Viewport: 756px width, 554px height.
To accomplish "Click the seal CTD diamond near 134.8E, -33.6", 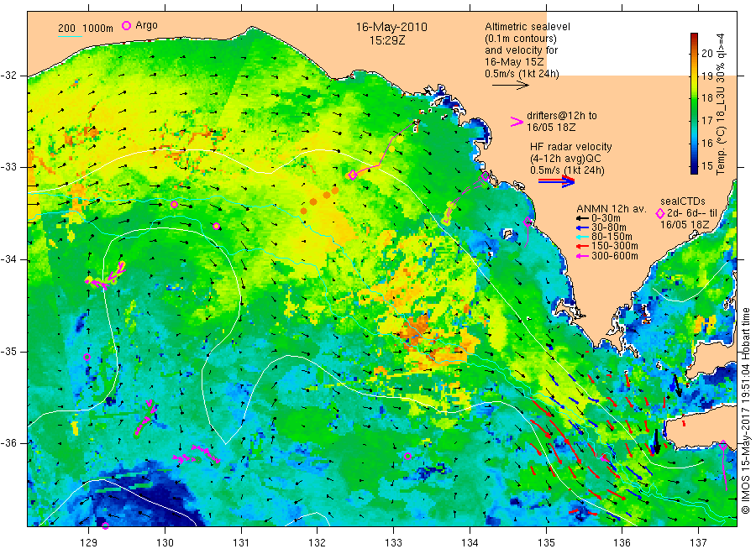I will click(528, 222).
